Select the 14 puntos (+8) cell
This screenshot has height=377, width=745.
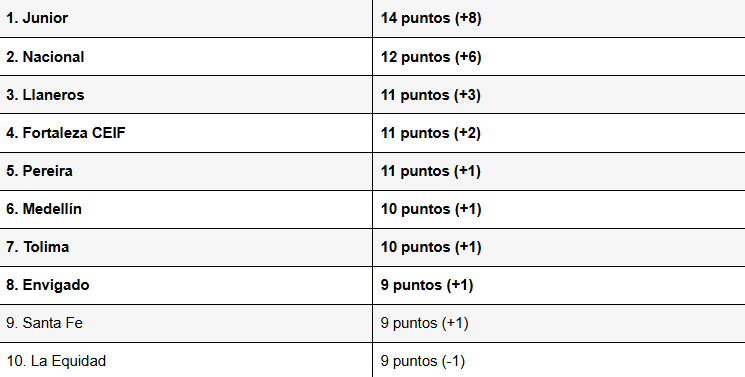559,19
